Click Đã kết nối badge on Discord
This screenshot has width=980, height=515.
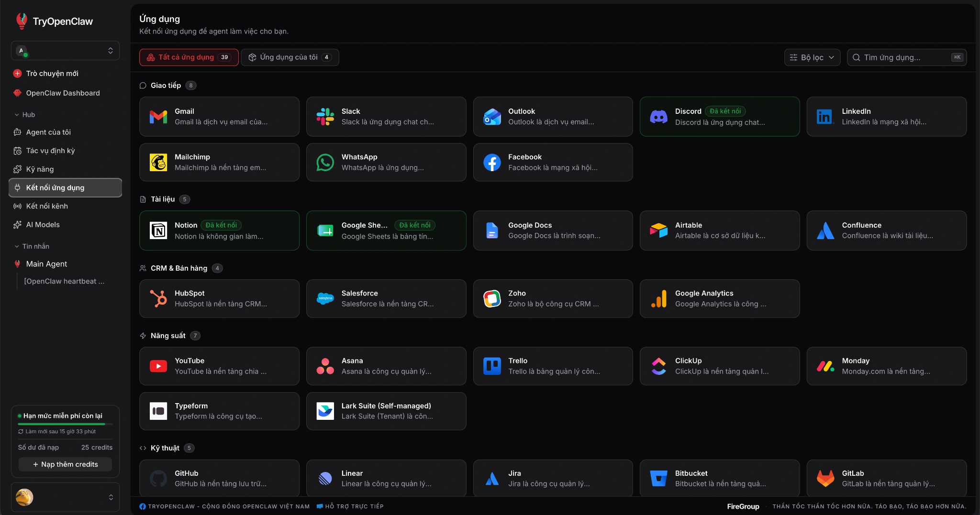coord(725,111)
